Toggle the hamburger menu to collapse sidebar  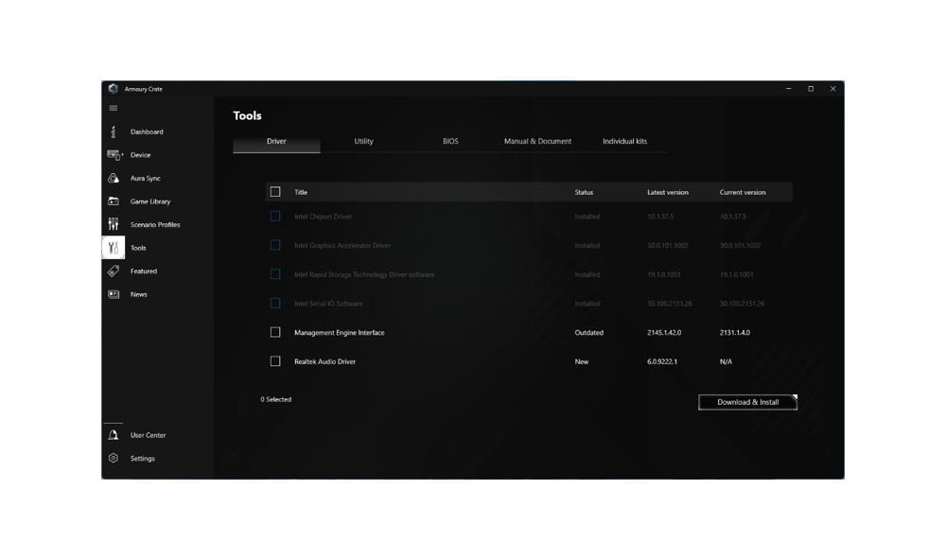(113, 108)
